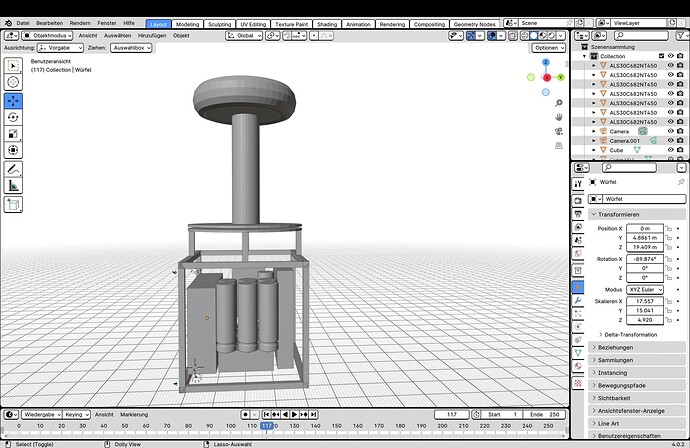
Task: Switch to the Geometry Nodes workspace tab
Action: coord(474,24)
